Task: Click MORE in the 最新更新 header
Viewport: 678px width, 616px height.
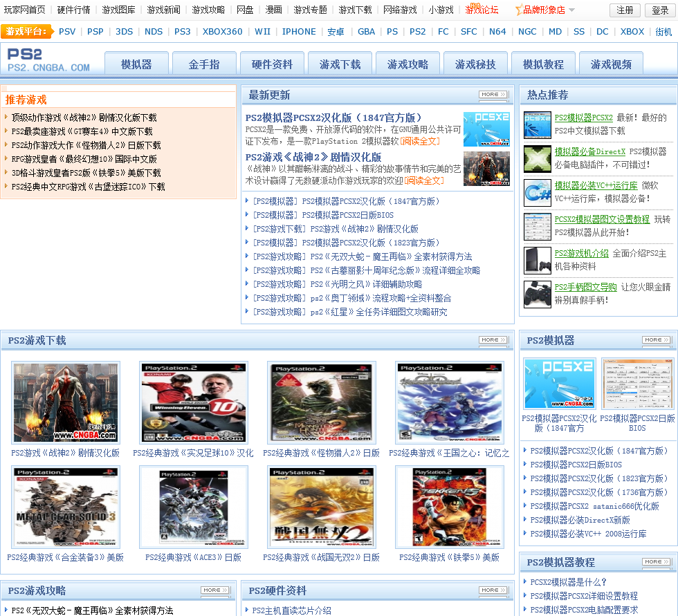Action: pos(493,94)
